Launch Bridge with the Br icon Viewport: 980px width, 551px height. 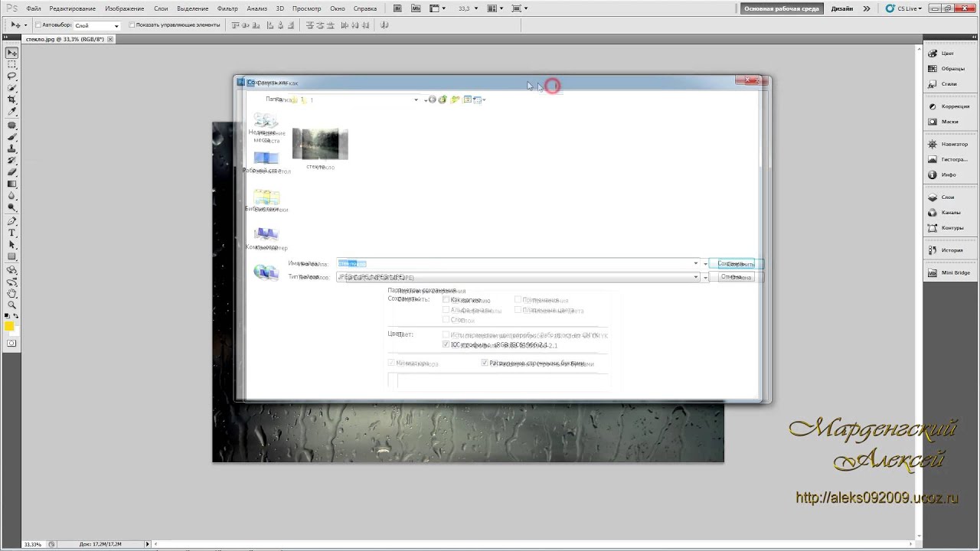[397, 8]
